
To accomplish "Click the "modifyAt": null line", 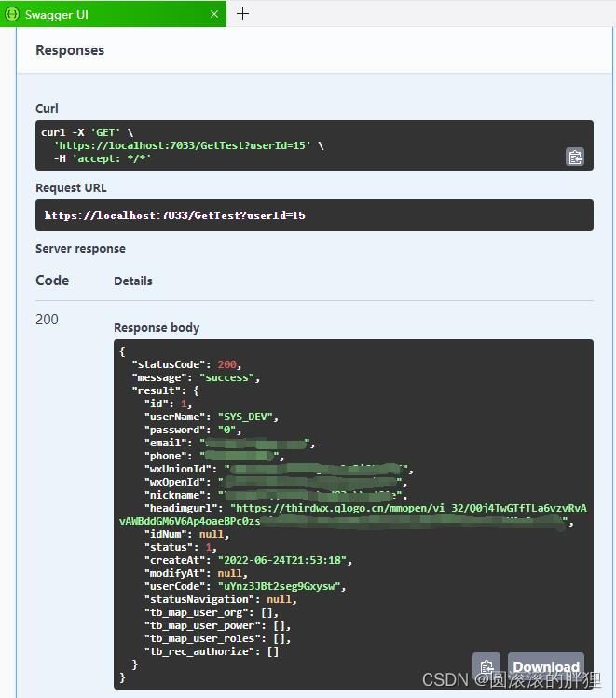I will coord(196,573).
